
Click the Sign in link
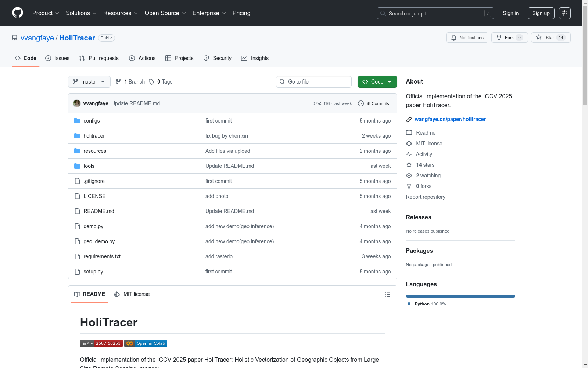[511, 13]
